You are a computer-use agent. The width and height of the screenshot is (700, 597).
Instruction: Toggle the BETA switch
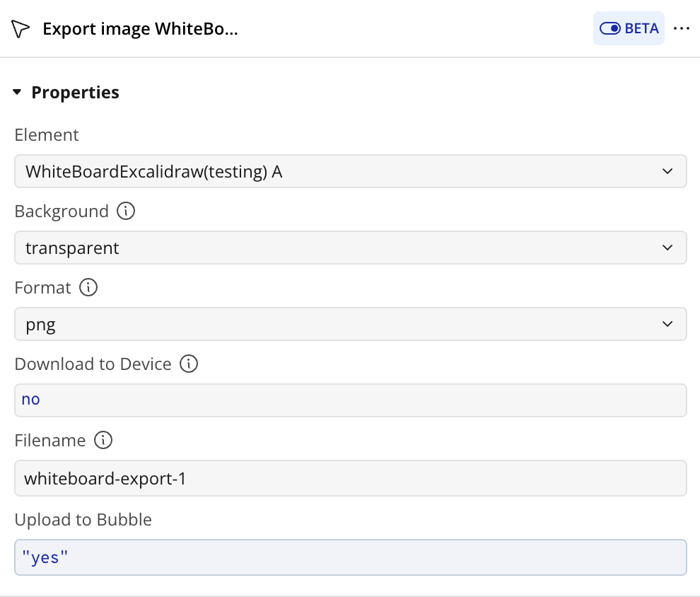(x=609, y=28)
